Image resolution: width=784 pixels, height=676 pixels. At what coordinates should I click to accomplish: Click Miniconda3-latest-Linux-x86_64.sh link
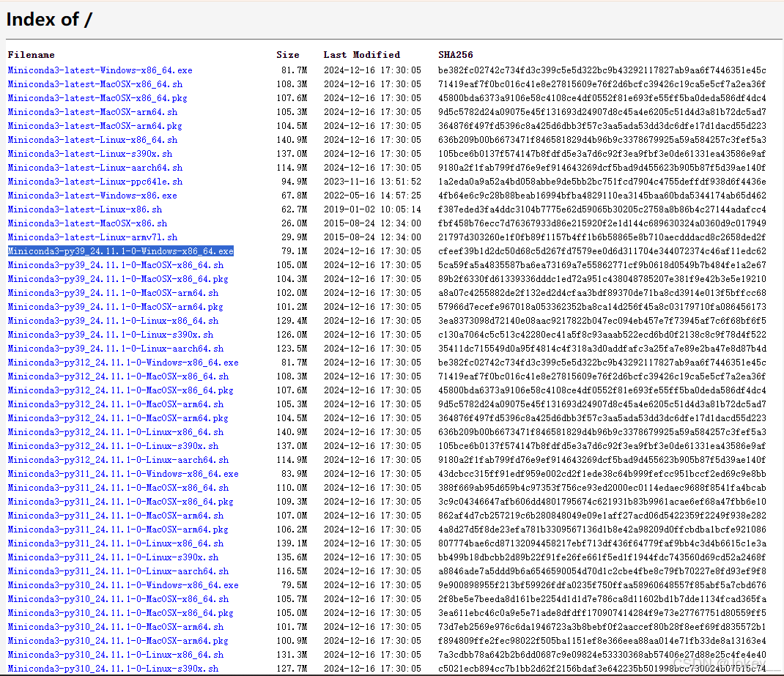92,140
